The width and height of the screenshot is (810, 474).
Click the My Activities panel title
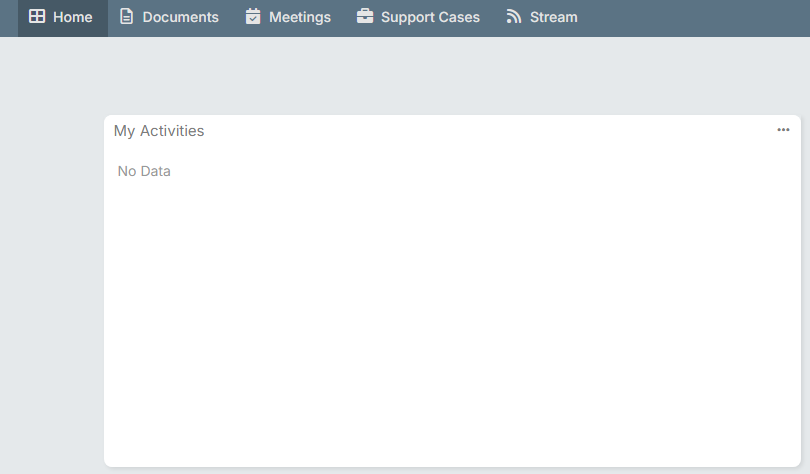click(159, 131)
